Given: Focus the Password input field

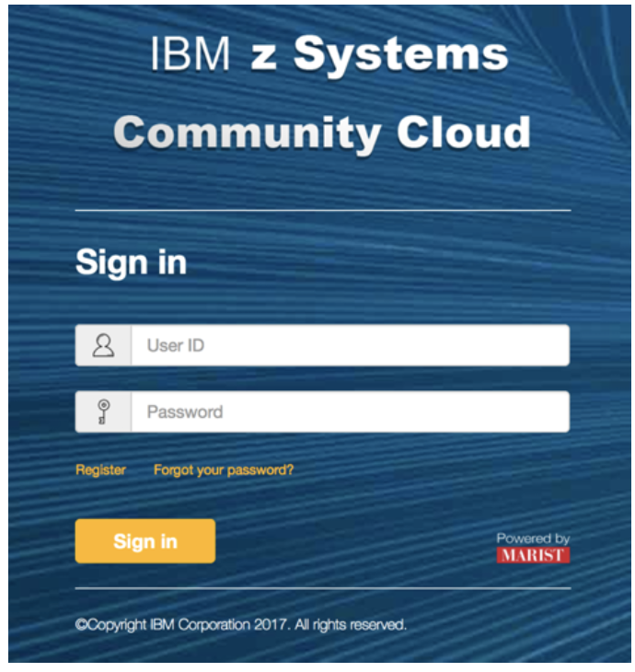Looking at the screenshot, I should pos(350,411).
